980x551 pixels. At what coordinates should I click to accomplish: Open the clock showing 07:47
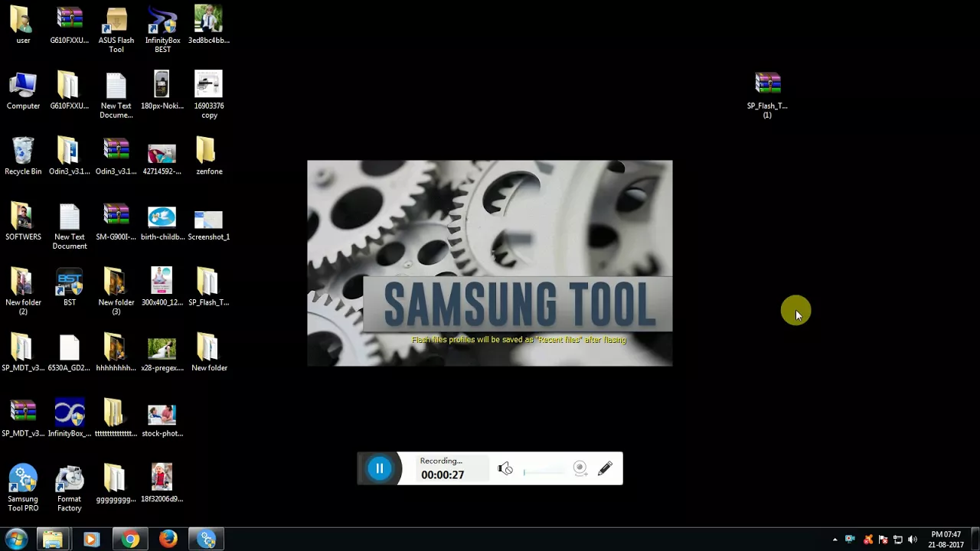tap(946, 540)
